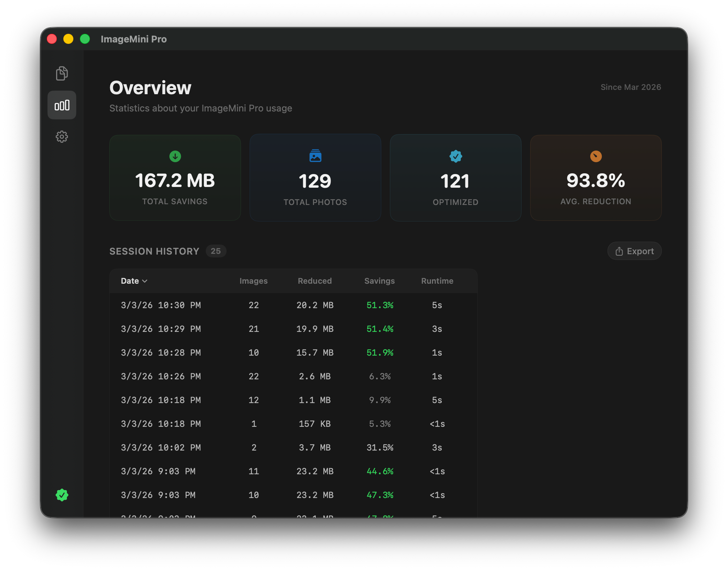Click the Runtime column header
The height and width of the screenshot is (571, 728).
[x=437, y=281]
